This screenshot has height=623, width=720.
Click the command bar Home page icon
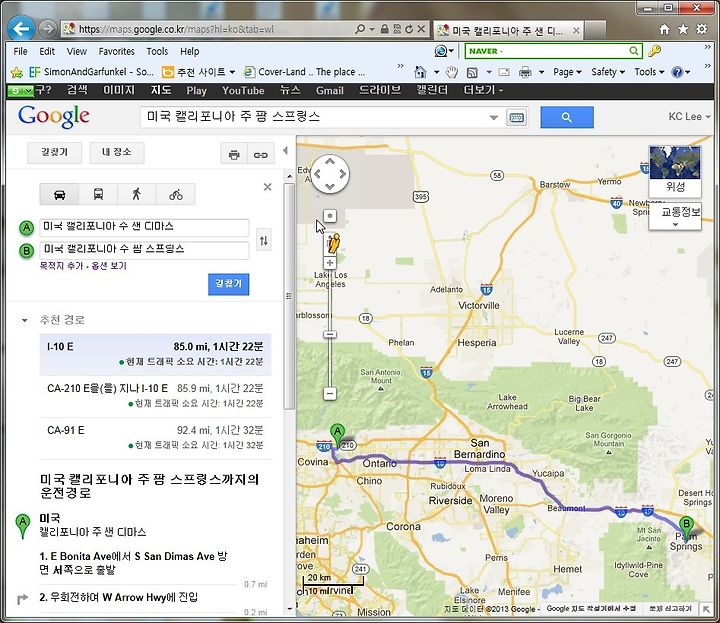coord(420,72)
